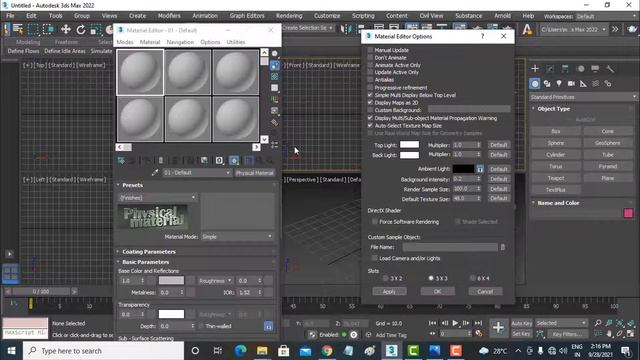Open Utilities wrench tab in Command Panel
The width and height of the screenshot is (640, 360).
click(610, 69)
